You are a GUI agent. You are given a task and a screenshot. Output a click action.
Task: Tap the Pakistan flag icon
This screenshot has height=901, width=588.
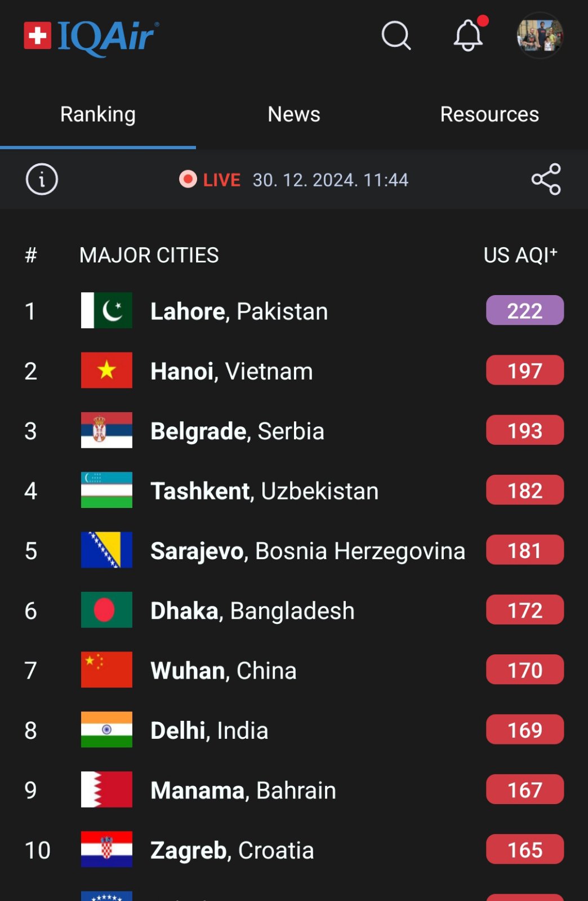point(106,310)
